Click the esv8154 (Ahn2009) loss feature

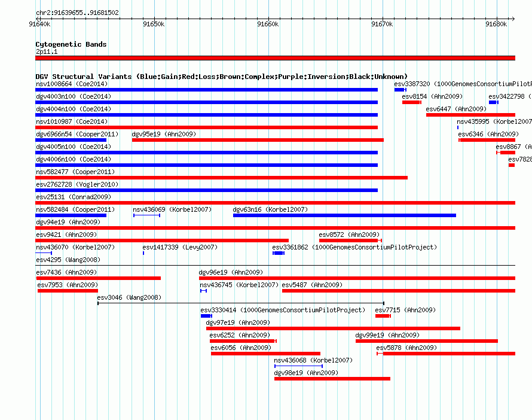(x=412, y=102)
